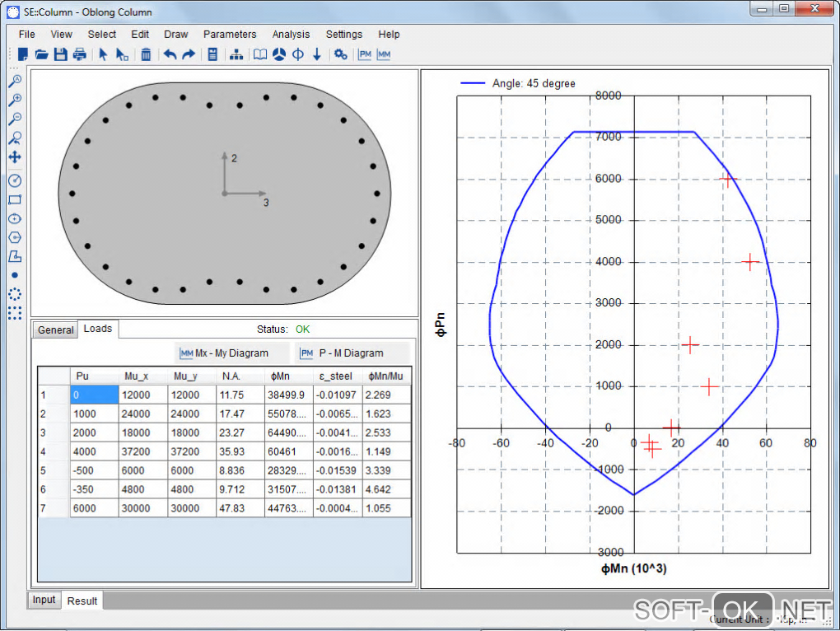Print using the printer toolbar icon
The width and height of the screenshot is (840, 631).
point(80,55)
